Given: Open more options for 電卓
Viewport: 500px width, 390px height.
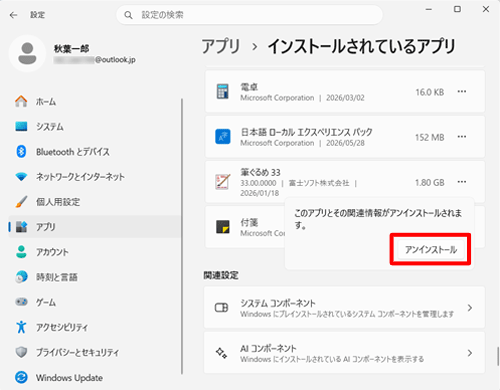Looking at the screenshot, I should [462, 91].
